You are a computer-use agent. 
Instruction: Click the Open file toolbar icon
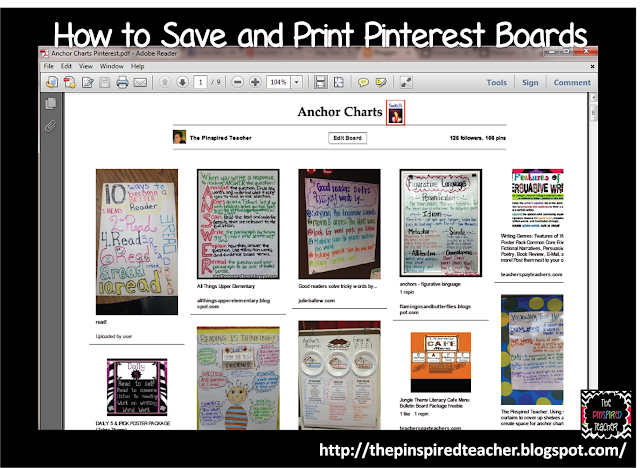click(51, 82)
